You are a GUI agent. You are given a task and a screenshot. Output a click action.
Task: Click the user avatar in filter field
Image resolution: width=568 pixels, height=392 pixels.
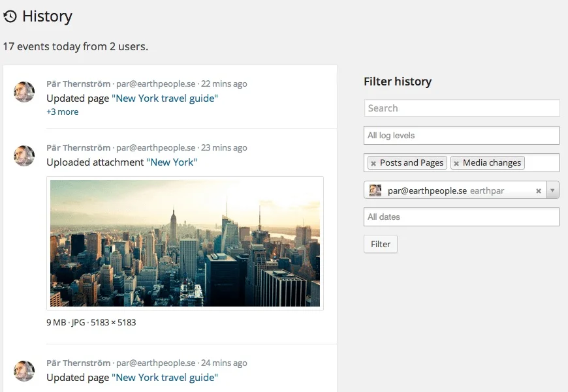tap(375, 190)
